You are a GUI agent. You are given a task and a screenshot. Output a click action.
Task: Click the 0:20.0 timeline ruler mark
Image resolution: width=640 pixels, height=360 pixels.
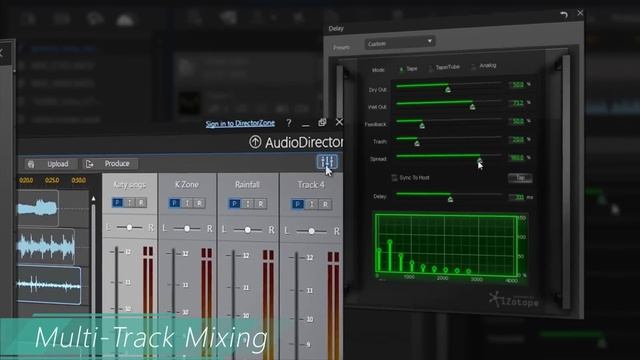click(x=26, y=180)
